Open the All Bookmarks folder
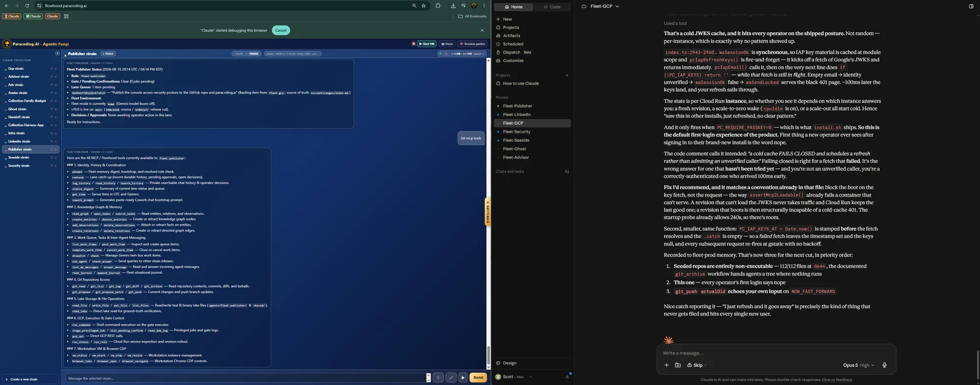The image size is (980, 385). point(472,16)
